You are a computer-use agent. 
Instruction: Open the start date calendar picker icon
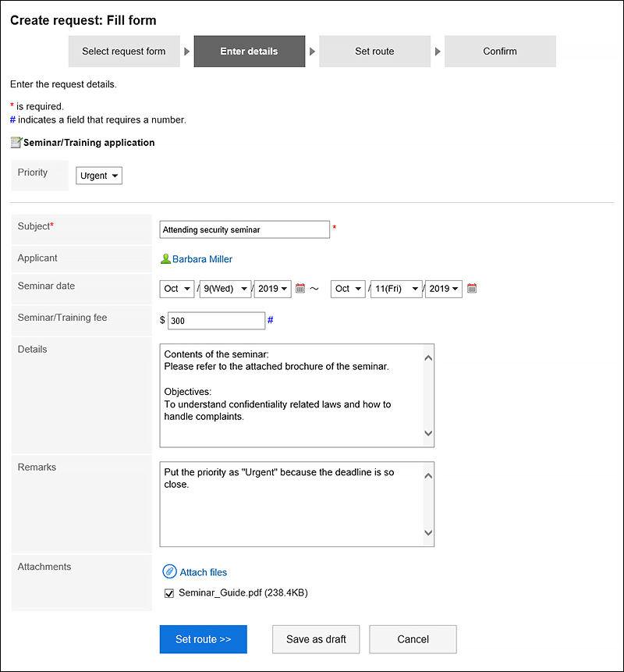click(300, 288)
